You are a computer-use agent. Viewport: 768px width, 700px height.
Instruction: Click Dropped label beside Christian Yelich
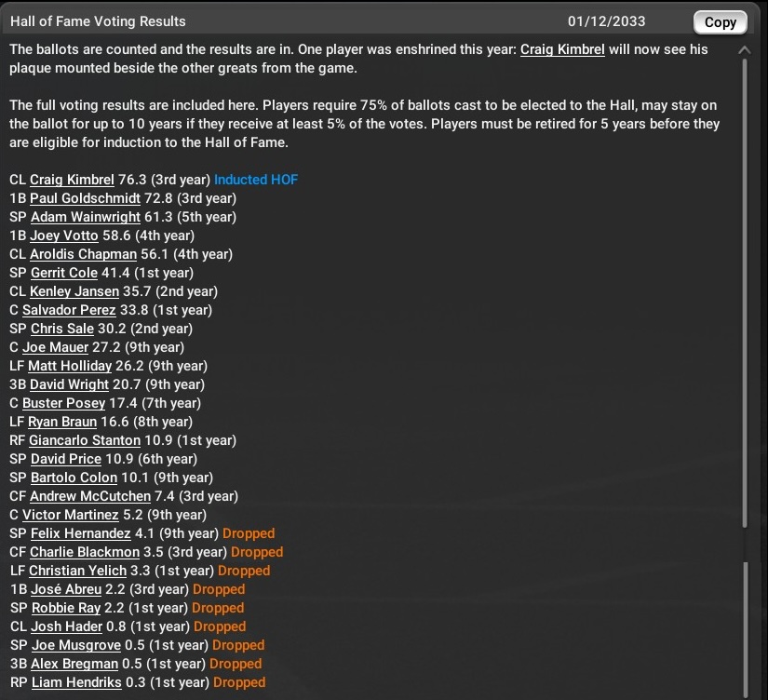coord(244,571)
